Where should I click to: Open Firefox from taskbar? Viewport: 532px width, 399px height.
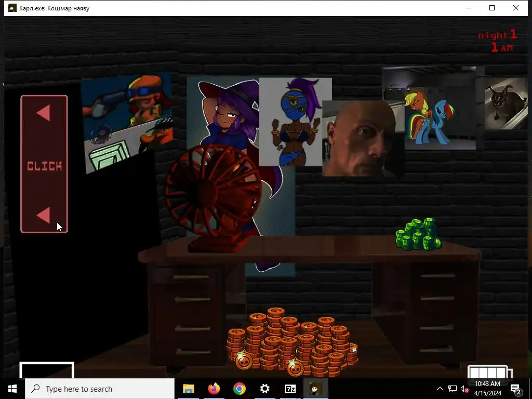[x=214, y=389]
